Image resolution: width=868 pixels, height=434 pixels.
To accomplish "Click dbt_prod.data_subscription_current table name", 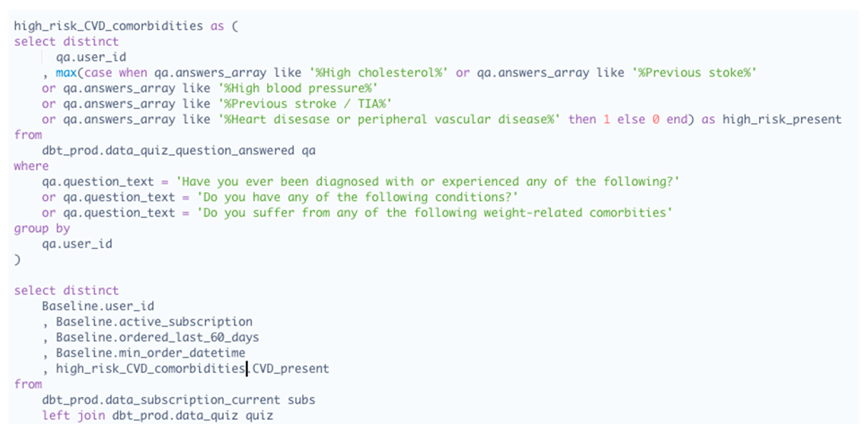I will point(161,400).
